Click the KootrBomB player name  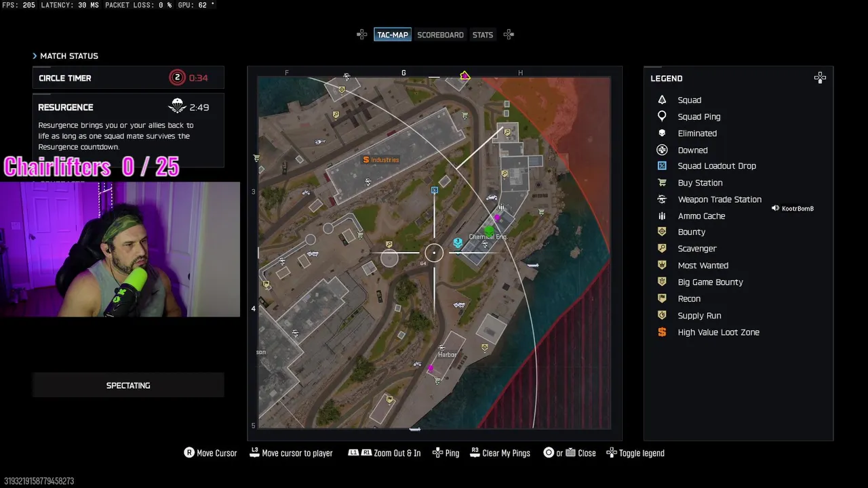coord(797,209)
